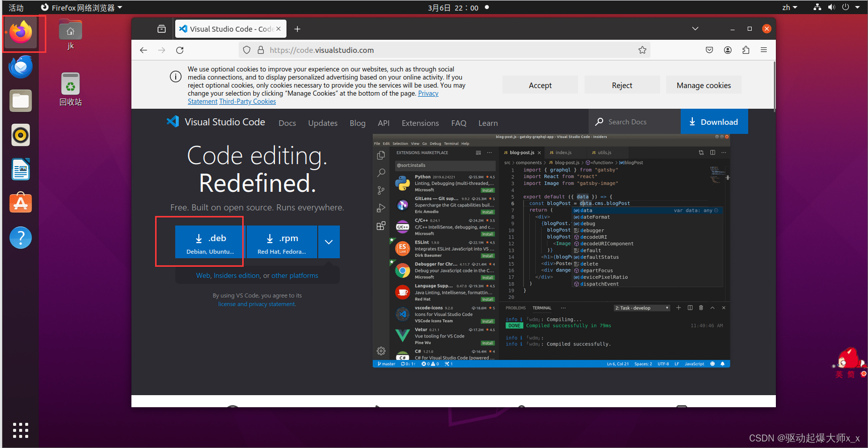
Task: Open the jk home folder on desktop
Action: [70, 35]
